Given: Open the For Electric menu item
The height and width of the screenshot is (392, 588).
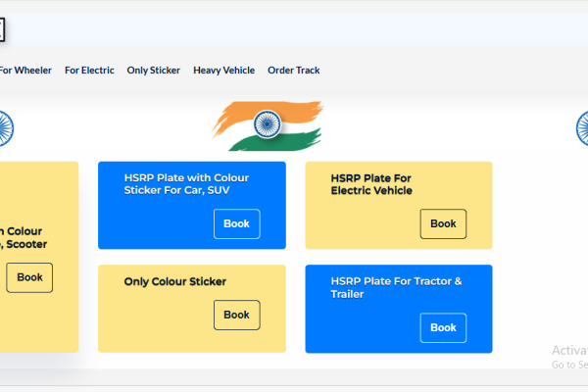Looking at the screenshot, I should [x=89, y=71].
